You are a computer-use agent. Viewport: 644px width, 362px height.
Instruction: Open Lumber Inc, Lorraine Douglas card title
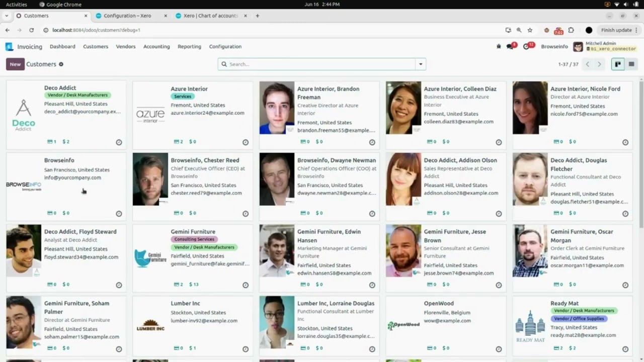(336, 304)
